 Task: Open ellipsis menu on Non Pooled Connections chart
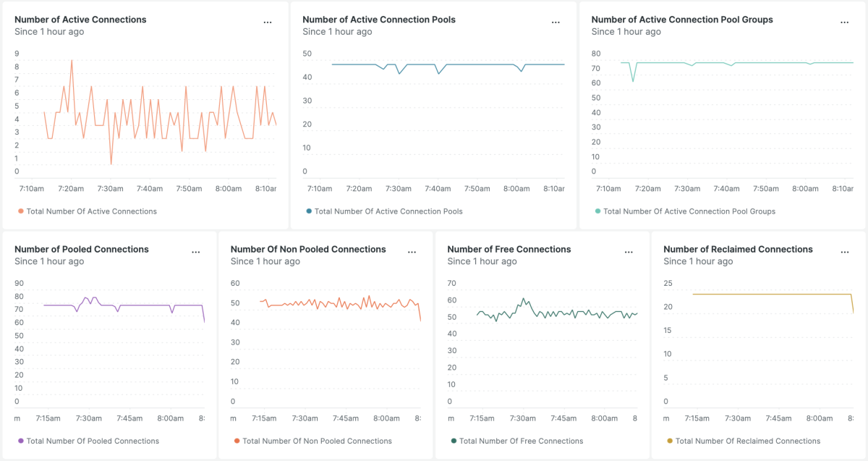(x=412, y=252)
